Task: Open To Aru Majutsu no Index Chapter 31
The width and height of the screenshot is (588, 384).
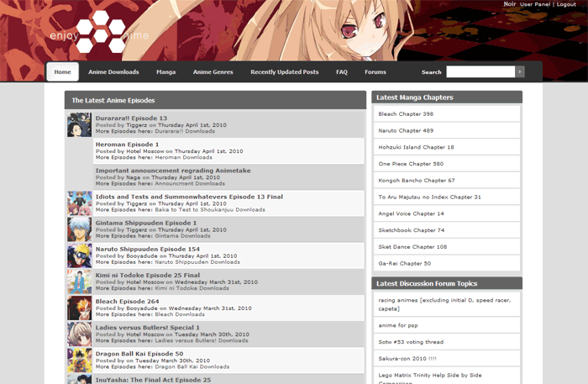Action: click(429, 197)
